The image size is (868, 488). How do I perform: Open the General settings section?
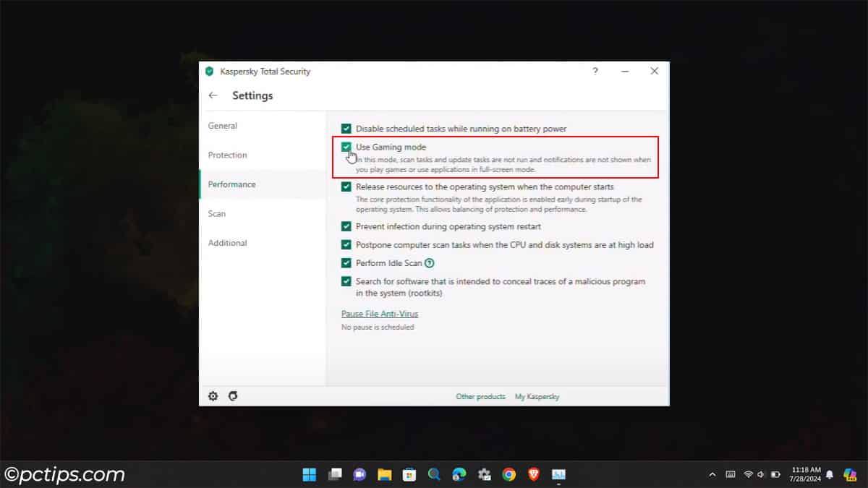click(x=221, y=125)
